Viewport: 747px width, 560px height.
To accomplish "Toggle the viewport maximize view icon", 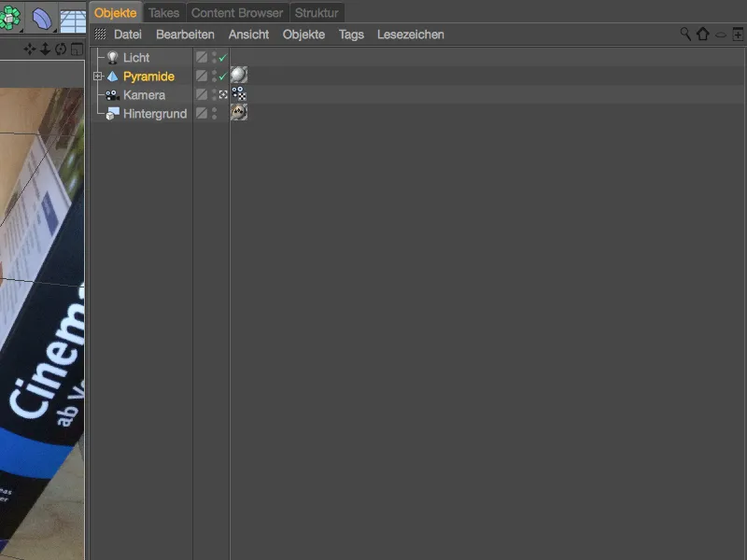I will pos(77,49).
